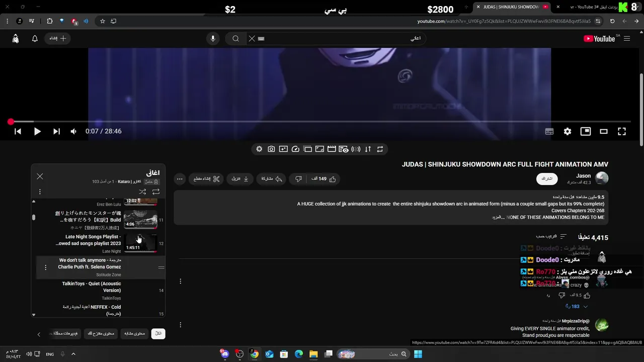Play Late Night Songs Playlist thumbnail
The image size is (644, 362).
tap(140, 243)
